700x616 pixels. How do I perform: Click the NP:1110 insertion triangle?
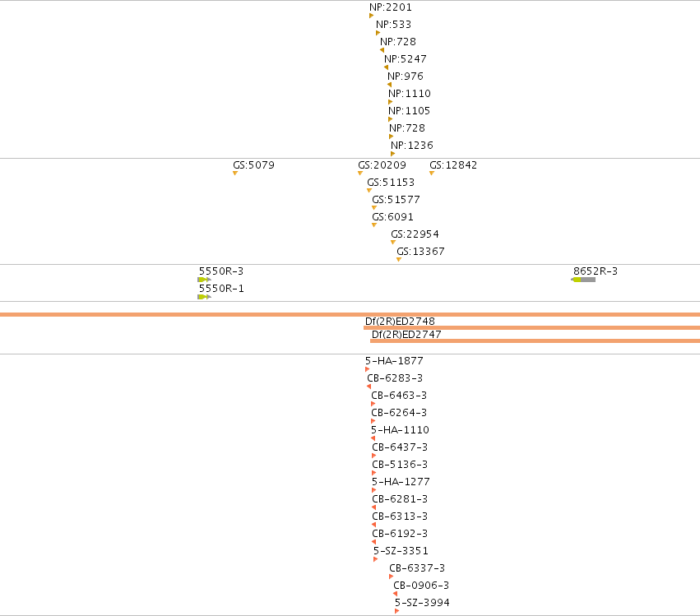391,102
